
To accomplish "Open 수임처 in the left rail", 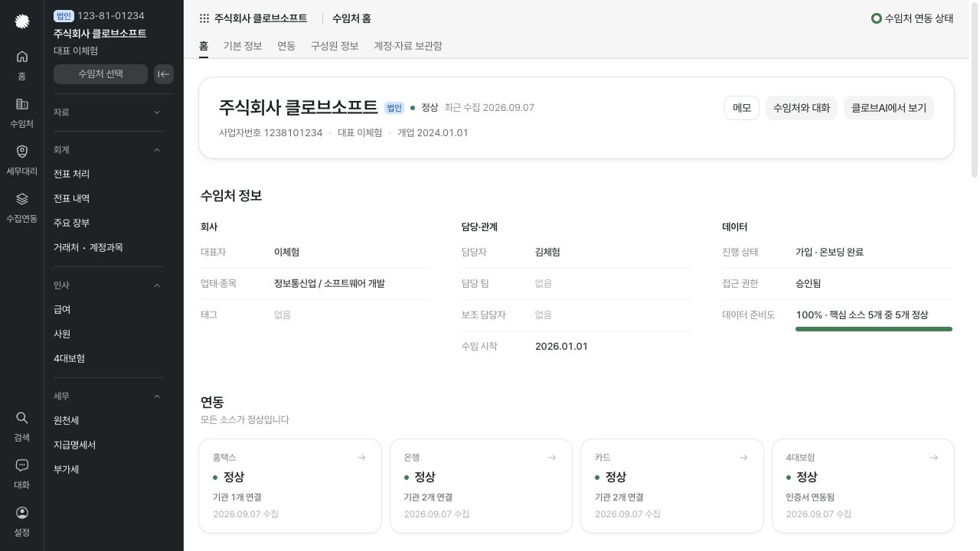I will tap(22, 112).
